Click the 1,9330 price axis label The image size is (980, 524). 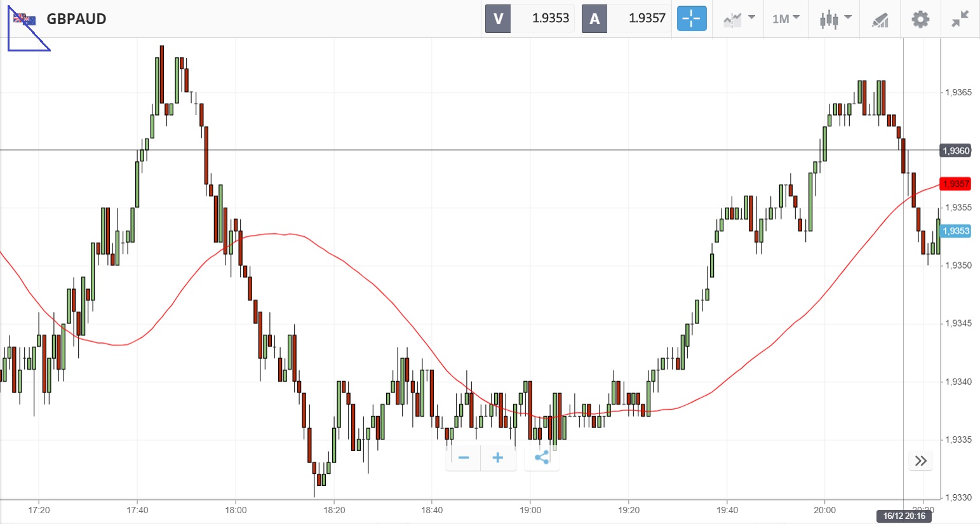click(x=958, y=497)
